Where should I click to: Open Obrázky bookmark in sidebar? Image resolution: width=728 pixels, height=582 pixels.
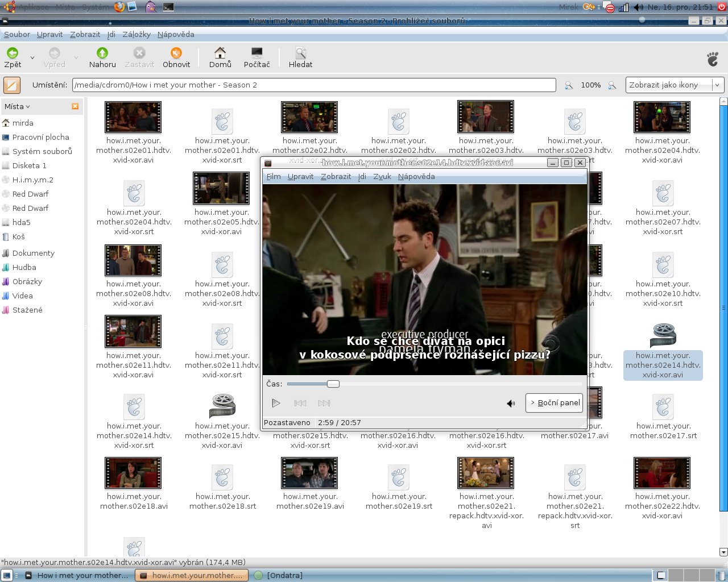(x=27, y=281)
